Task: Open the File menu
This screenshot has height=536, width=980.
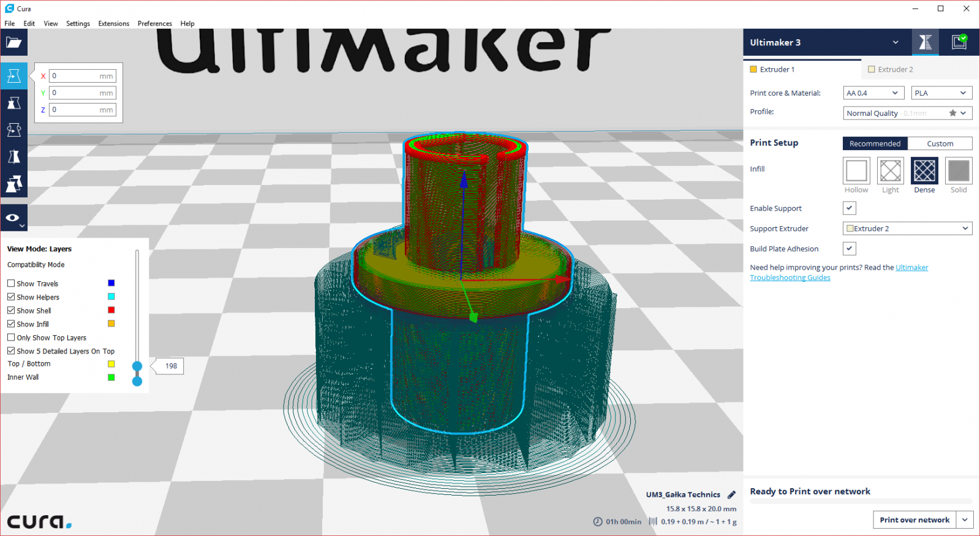Action: pos(10,24)
